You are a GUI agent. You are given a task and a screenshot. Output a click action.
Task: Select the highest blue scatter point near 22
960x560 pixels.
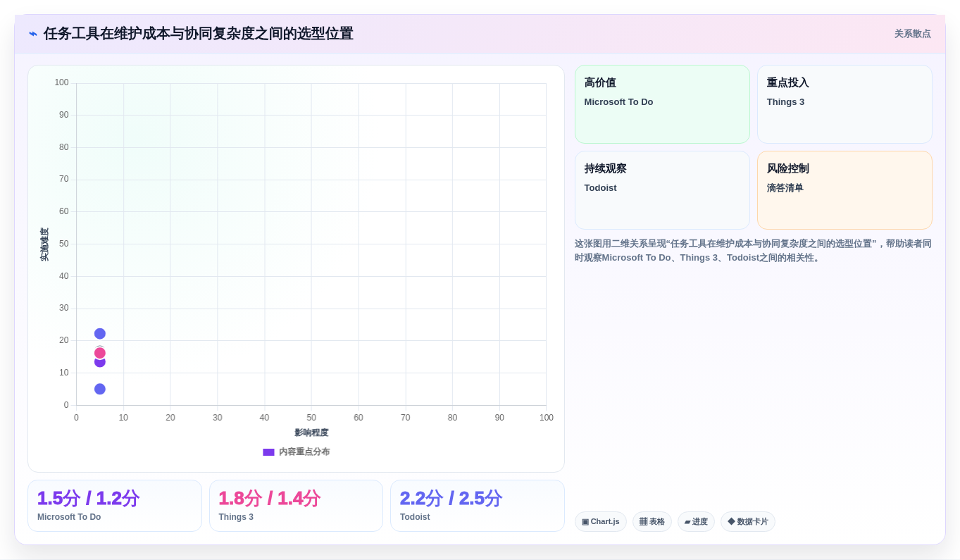100,334
